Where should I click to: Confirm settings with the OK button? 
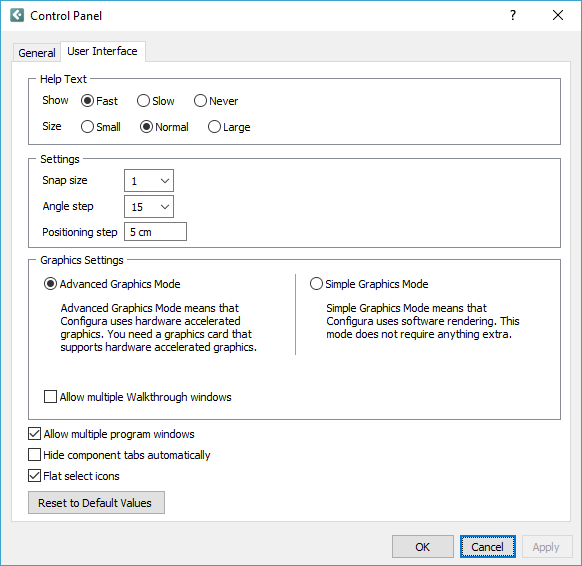pyautogui.click(x=422, y=547)
